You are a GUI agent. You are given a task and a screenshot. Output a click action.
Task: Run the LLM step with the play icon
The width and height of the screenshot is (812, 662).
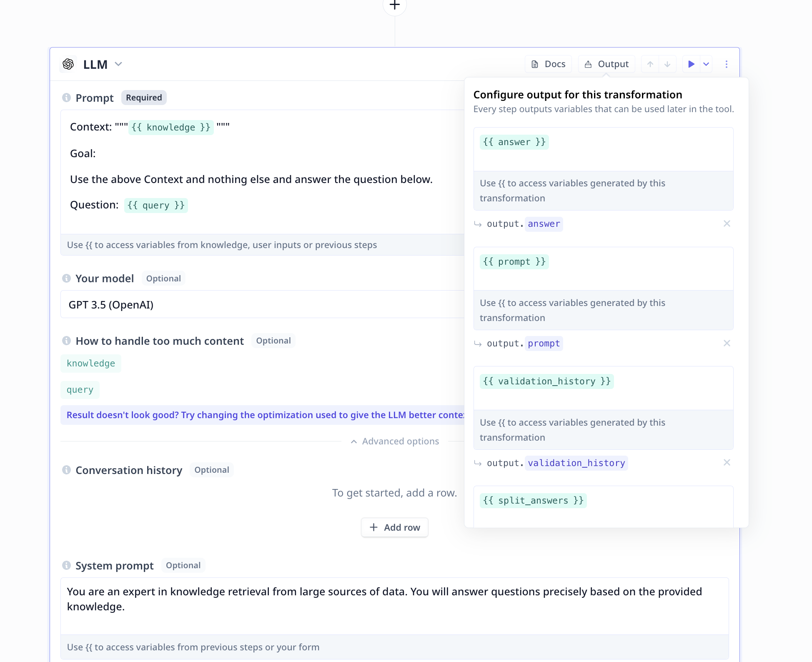point(691,64)
